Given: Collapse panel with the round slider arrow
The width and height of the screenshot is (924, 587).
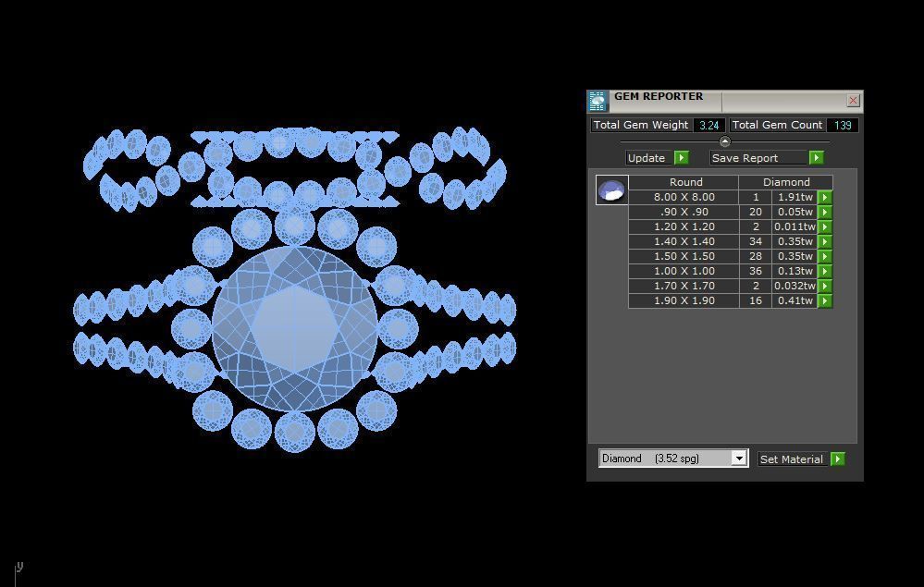Looking at the screenshot, I should pyautogui.click(x=725, y=141).
